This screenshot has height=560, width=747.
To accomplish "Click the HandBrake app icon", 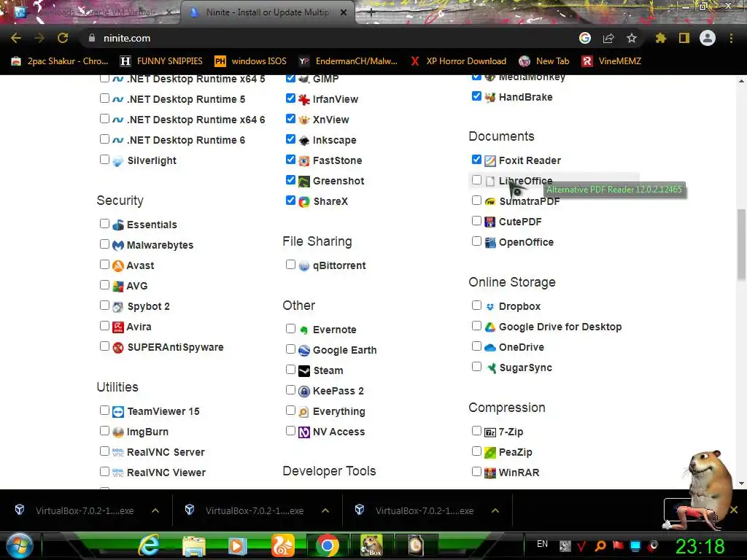I will (x=489, y=97).
